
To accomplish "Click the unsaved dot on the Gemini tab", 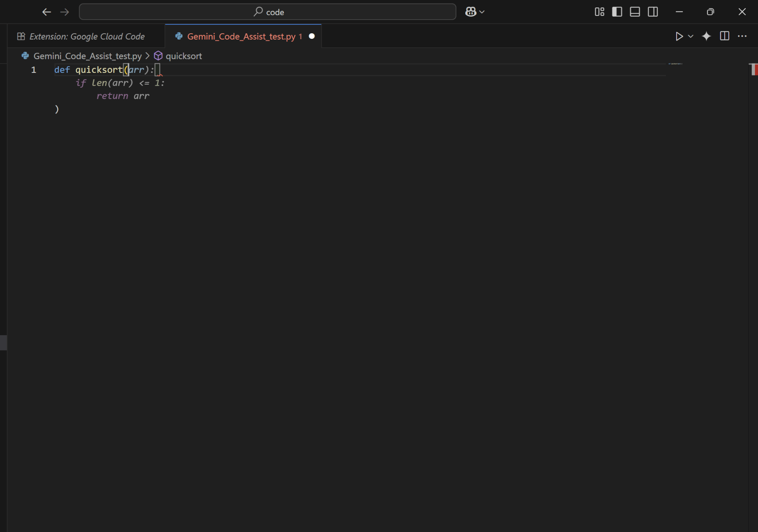I will [x=312, y=36].
